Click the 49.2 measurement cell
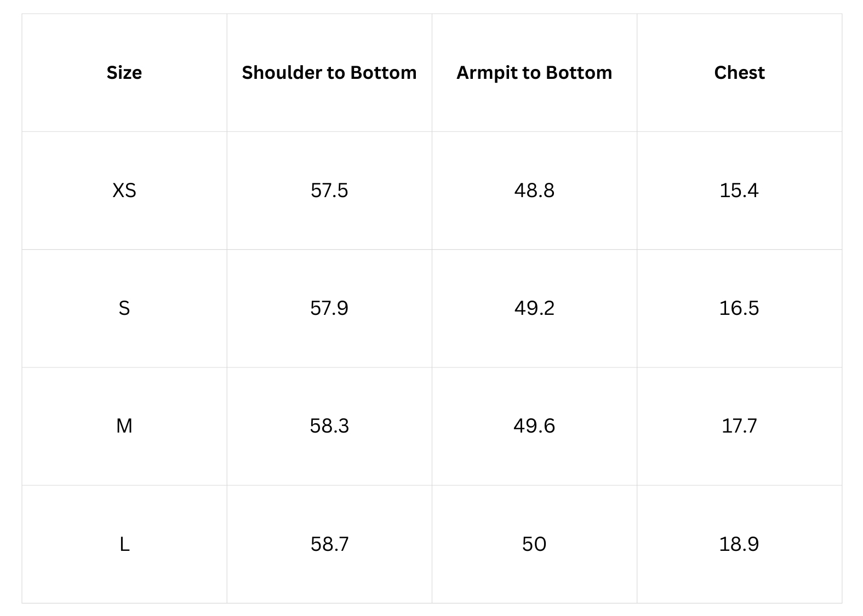Viewport: 863px width, 616px height. click(x=534, y=308)
